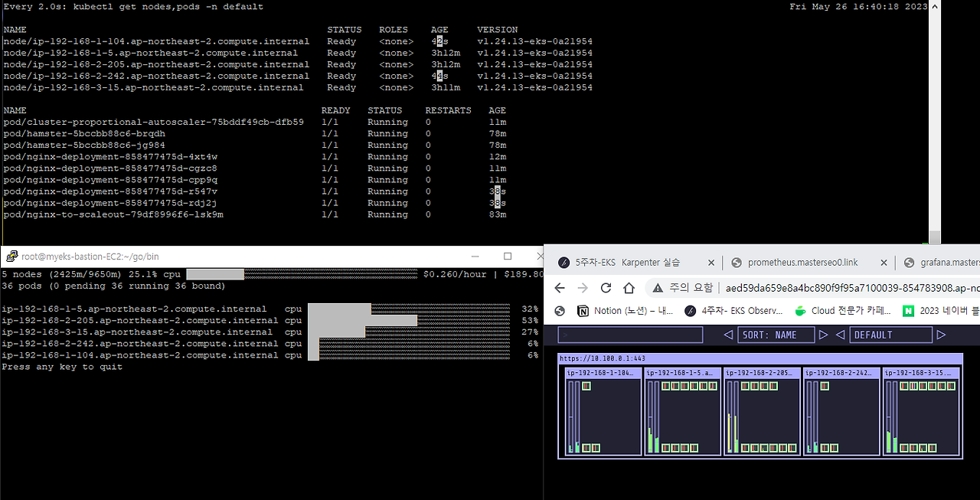The height and width of the screenshot is (500, 980).
Task: Select previous sort option left of SORT: NAME
Action: tap(728, 335)
